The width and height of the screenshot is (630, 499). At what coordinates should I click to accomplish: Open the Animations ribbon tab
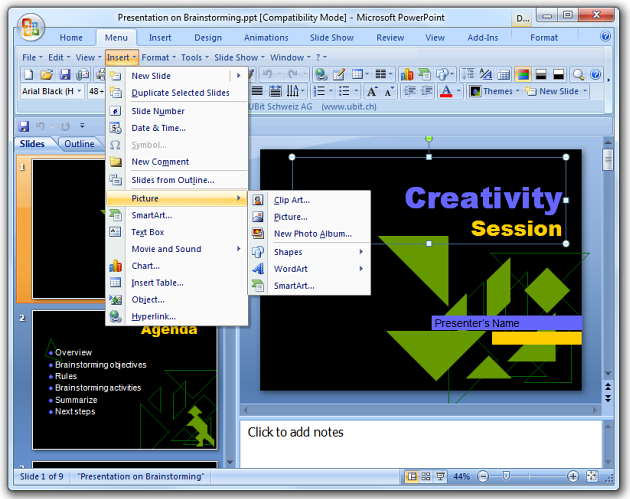click(266, 38)
